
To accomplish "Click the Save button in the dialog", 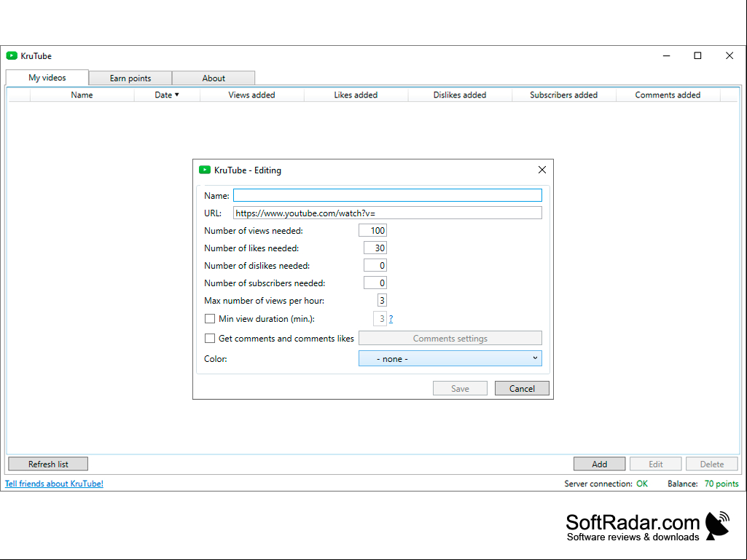I will 460,389.
